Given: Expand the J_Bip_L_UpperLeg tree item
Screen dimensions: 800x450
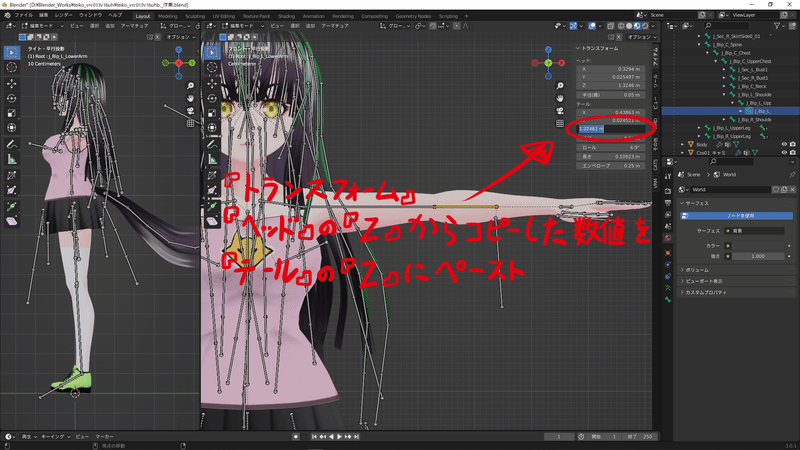Looking at the screenshot, I should pyautogui.click(x=699, y=128).
